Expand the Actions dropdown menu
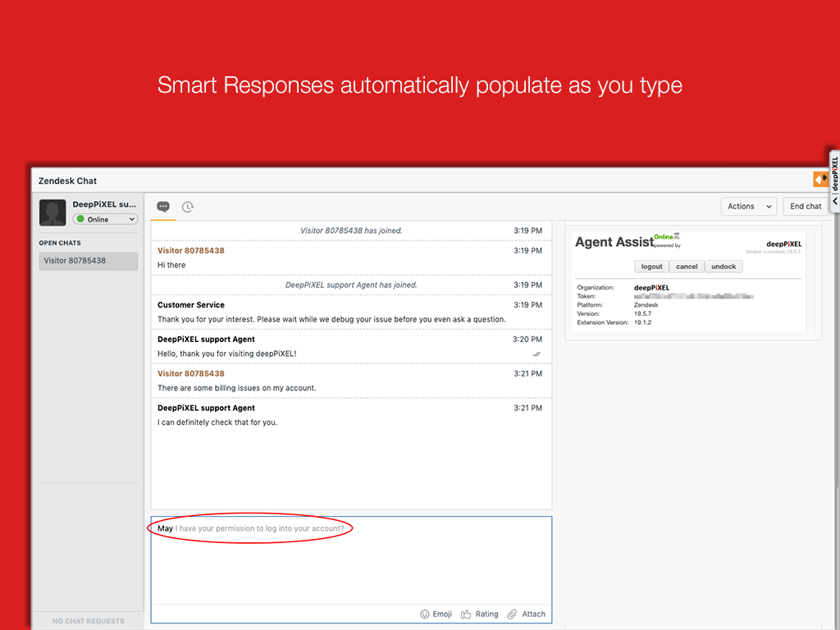The image size is (840, 630). pos(749,207)
